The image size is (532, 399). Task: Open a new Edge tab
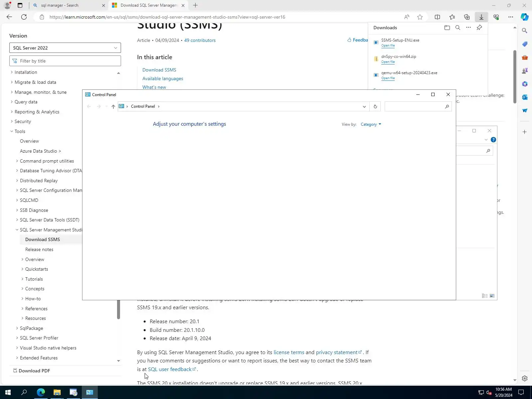pyautogui.click(x=196, y=5)
